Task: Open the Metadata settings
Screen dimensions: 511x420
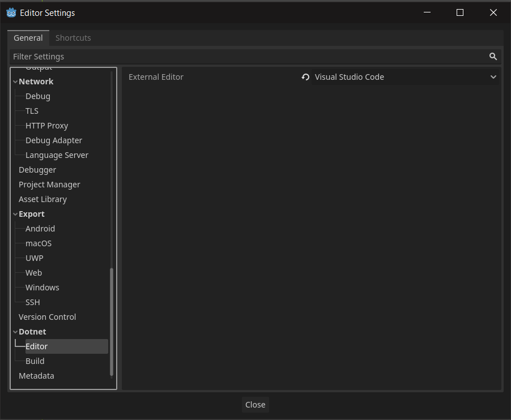Action: click(x=36, y=375)
